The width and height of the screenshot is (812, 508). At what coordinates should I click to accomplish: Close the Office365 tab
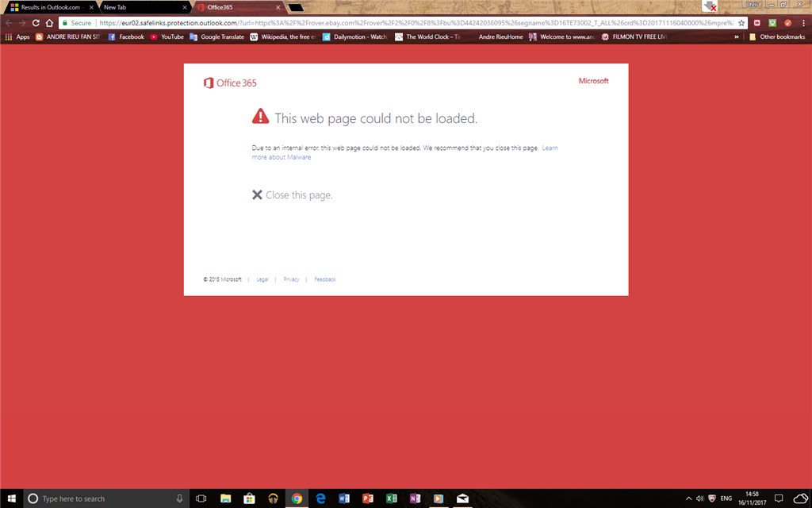[278, 7]
